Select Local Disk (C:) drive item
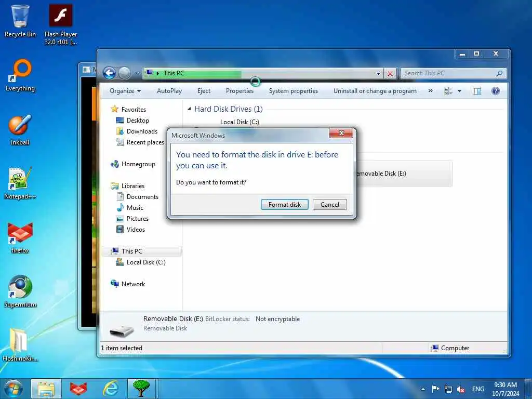Image resolution: width=532 pixels, height=399 pixels. tap(240, 122)
